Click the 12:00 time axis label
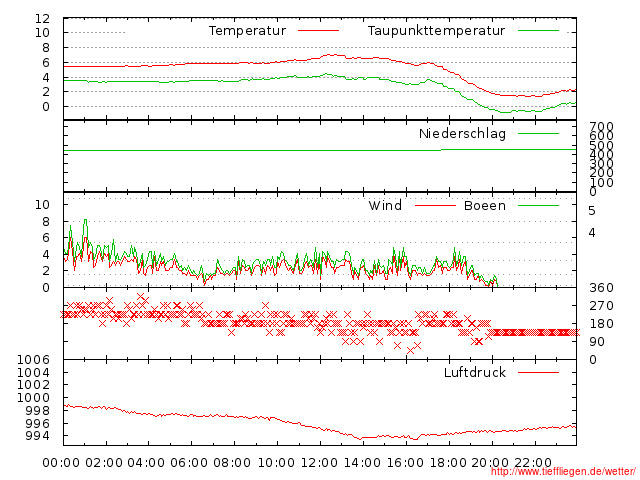 click(319, 463)
